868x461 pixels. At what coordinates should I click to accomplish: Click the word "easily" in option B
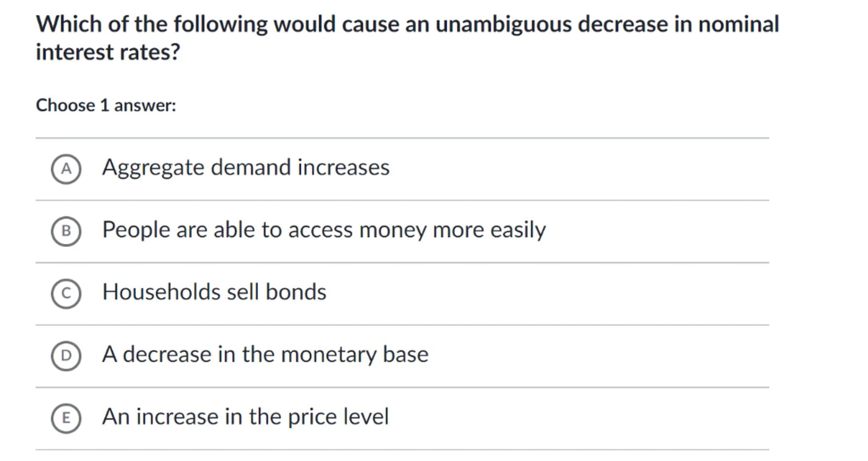518,230
